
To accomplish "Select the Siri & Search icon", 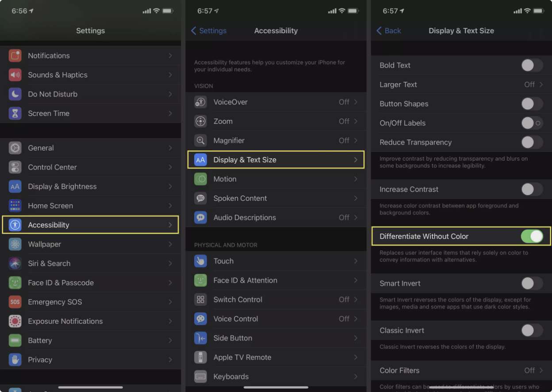I will point(15,263).
